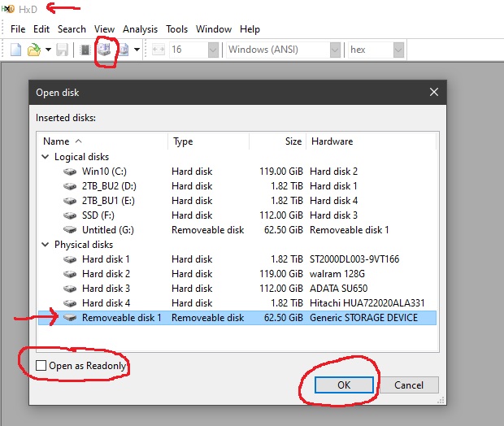This screenshot has height=426, width=504.
Task: Open the bytes per row dropdown showing 16
Action: [x=213, y=50]
